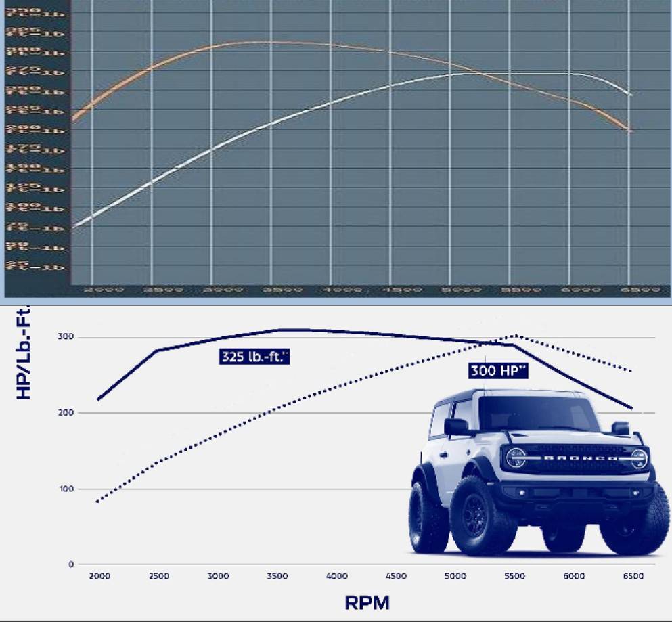This screenshot has height=622, width=672.
Task: Click the 6500 RPM label under dyno chart
Action: pyautogui.click(x=641, y=290)
